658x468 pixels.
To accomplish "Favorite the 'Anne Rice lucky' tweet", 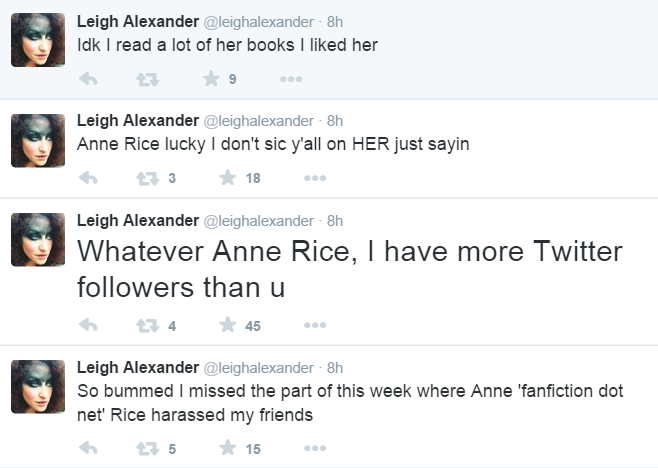I will point(227,178).
